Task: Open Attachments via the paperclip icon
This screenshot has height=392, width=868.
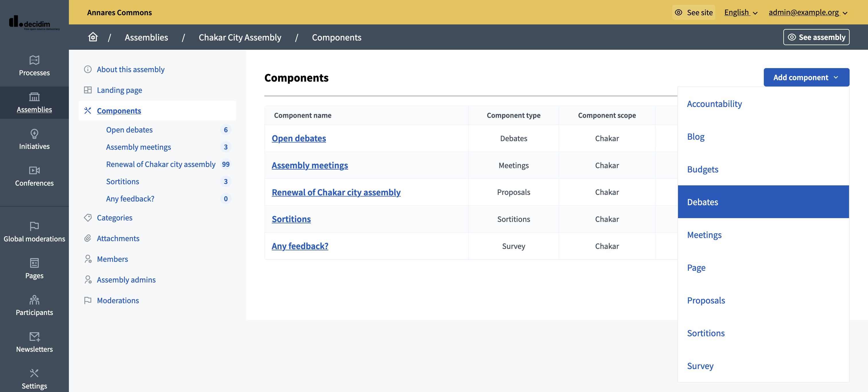Action: point(88,238)
